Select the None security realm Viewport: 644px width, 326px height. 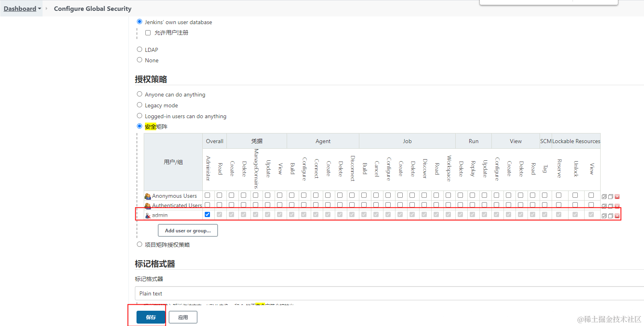(140, 60)
